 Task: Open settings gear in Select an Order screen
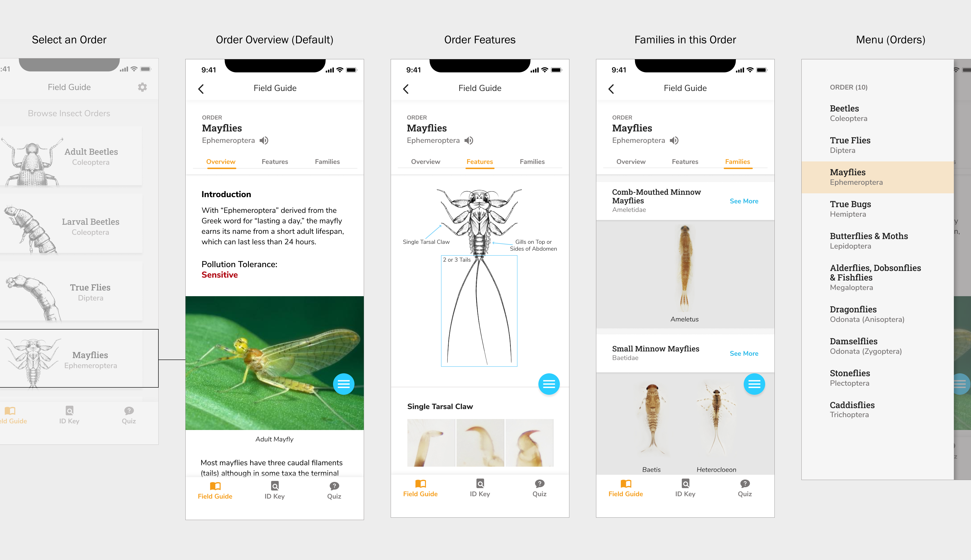click(x=142, y=87)
